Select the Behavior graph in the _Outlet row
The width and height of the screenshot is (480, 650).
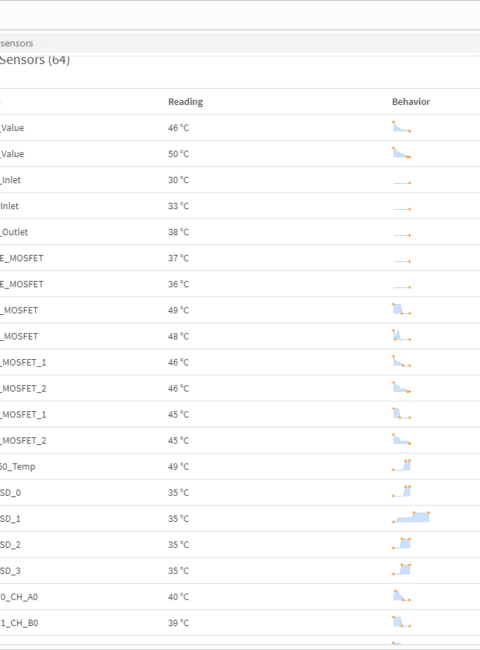(x=402, y=235)
